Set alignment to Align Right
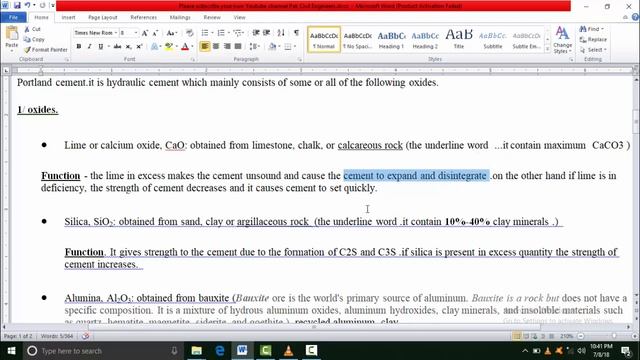This screenshot has width=640, height=360. click(x=227, y=46)
